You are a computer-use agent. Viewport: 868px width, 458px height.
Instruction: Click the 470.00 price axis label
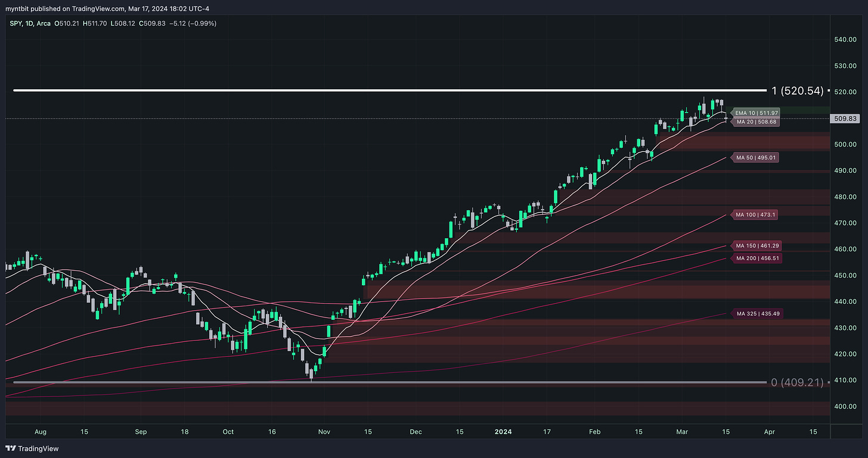[845, 223]
